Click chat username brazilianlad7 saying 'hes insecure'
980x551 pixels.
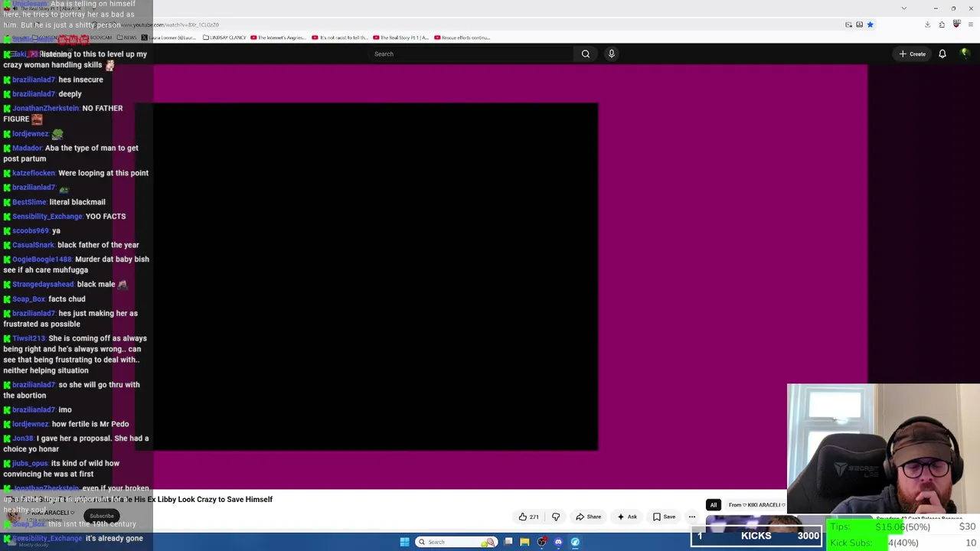(34, 80)
